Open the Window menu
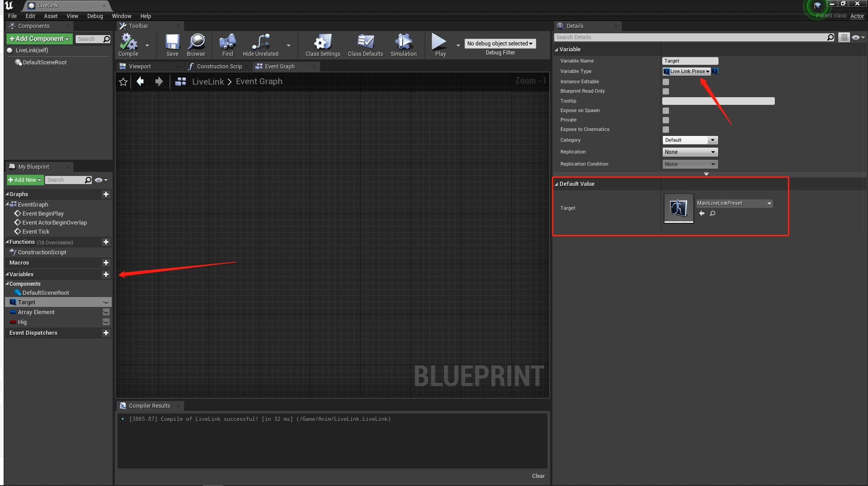This screenshot has width=868, height=486. tap(122, 16)
